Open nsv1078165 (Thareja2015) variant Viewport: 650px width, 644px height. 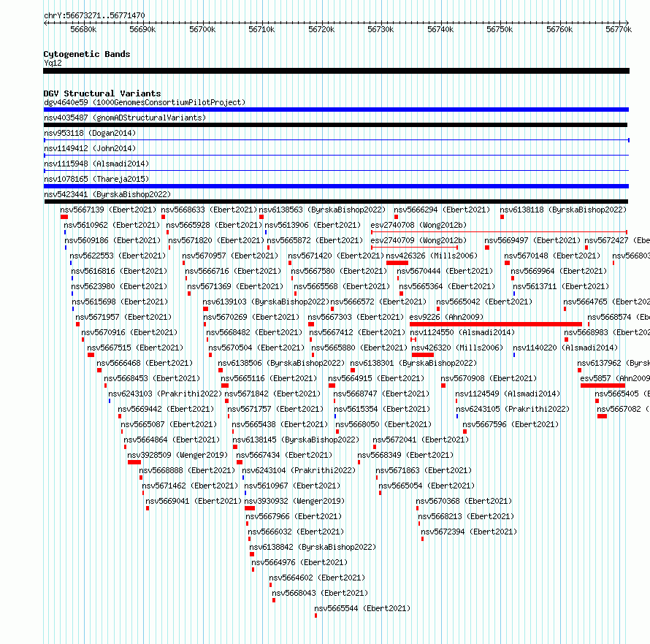coord(96,179)
